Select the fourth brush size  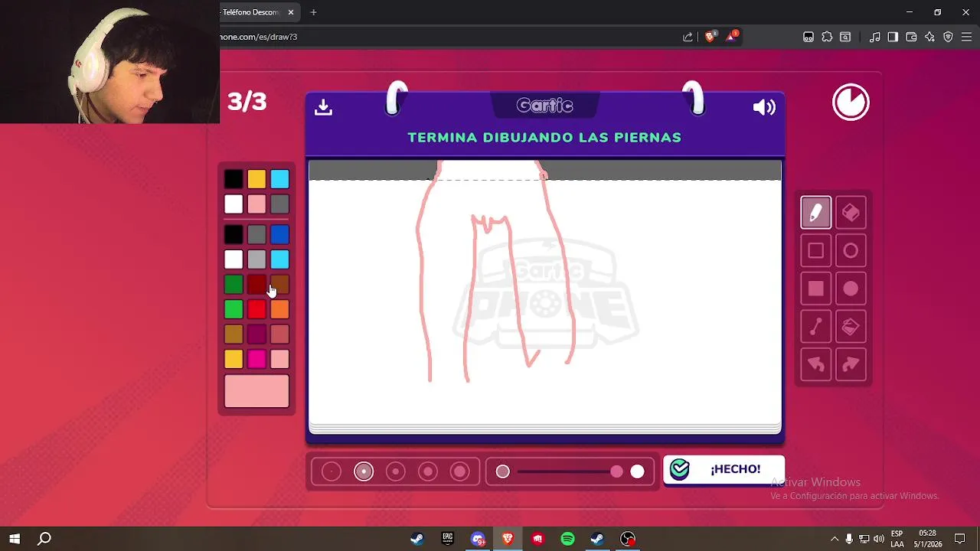click(428, 472)
